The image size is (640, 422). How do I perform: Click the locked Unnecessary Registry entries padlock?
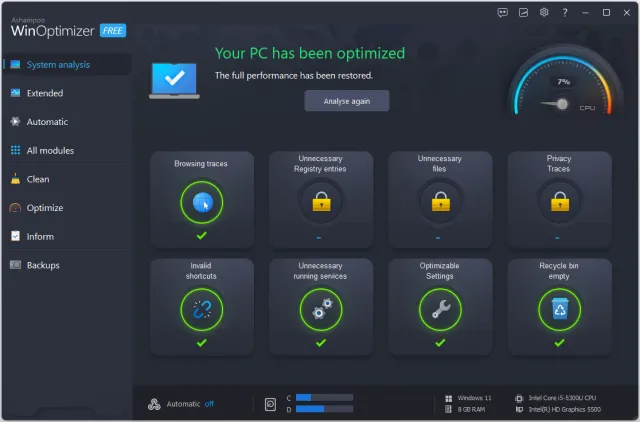pyautogui.click(x=321, y=201)
